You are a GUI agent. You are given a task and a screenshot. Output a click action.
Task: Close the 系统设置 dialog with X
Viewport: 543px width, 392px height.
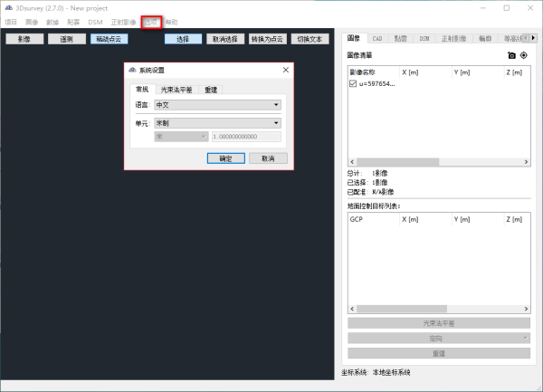point(286,70)
